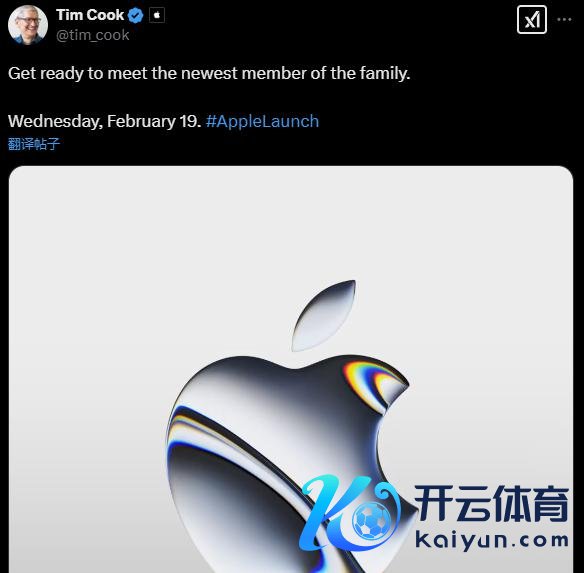
Task: Open Tim Cook's profile picture
Action: tap(28, 25)
